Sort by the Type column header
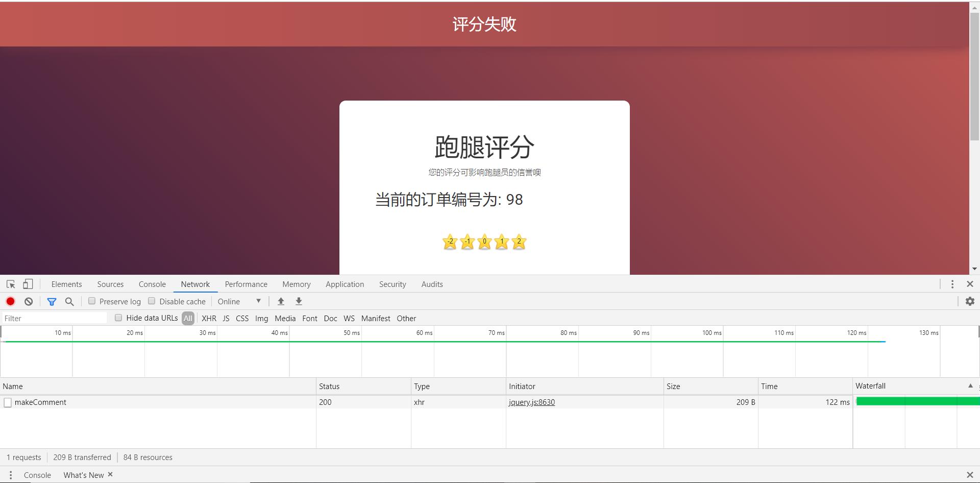 coord(458,387)
